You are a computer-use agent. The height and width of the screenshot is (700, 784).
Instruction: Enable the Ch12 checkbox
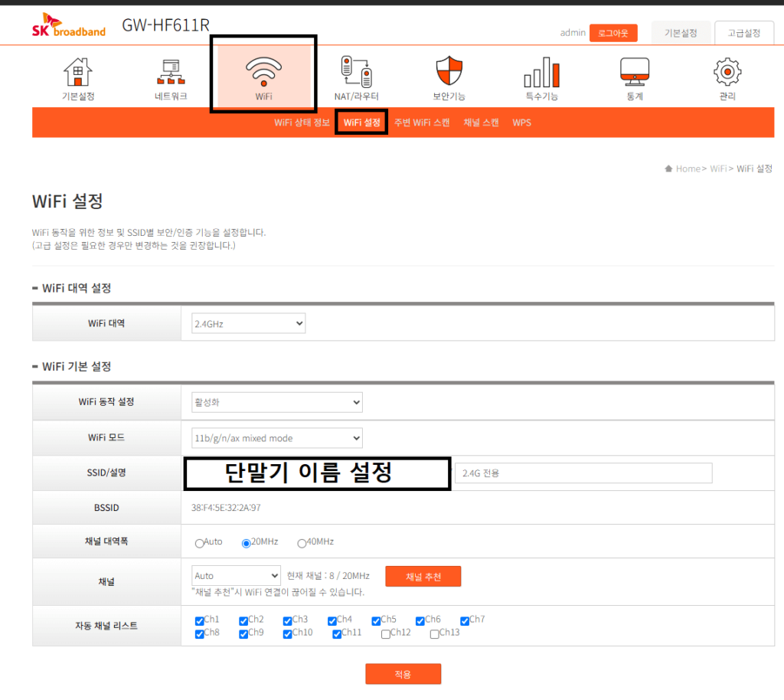point(386,633)
